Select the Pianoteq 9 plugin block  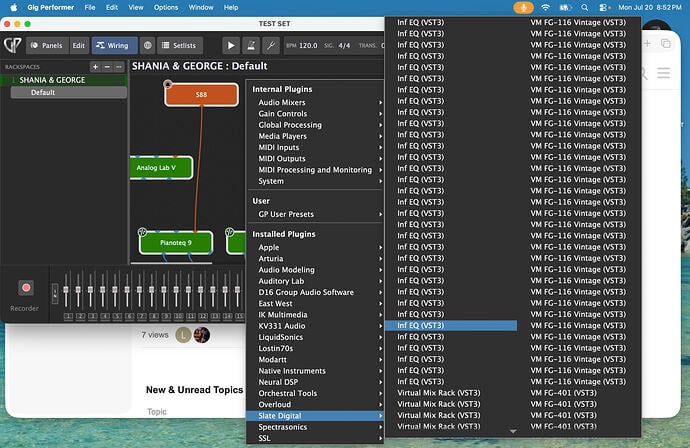(176, 242)
